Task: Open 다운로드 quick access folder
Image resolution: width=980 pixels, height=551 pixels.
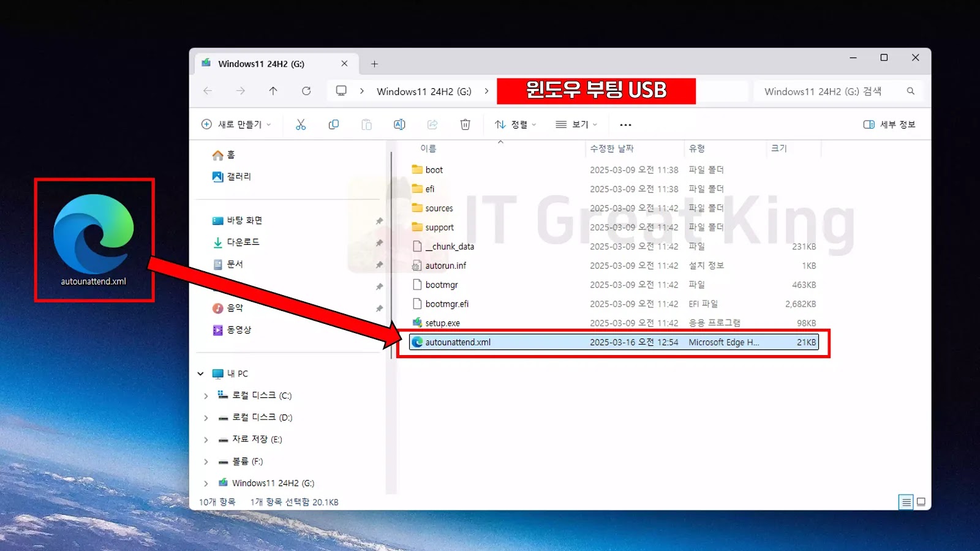Action: 236,242
